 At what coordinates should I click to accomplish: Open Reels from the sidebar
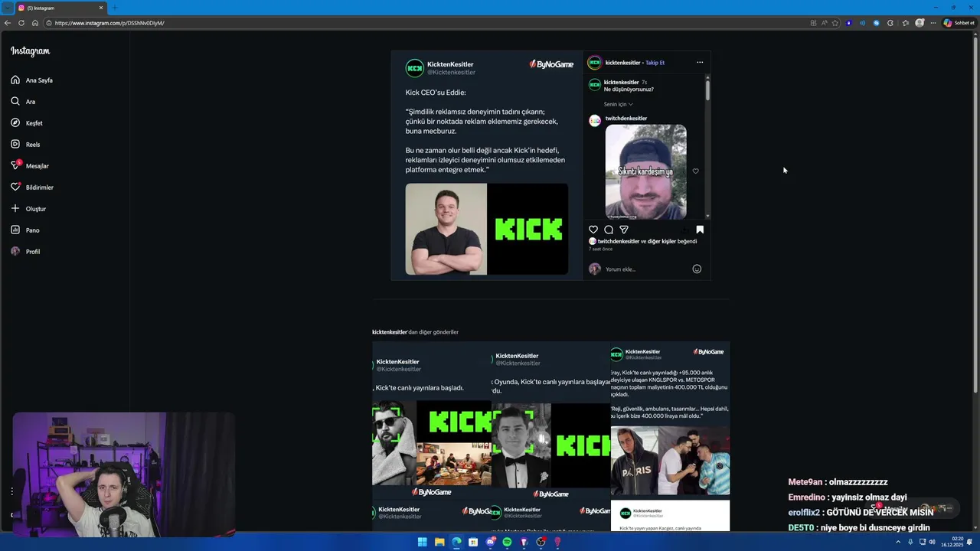(x=25, y=145)
